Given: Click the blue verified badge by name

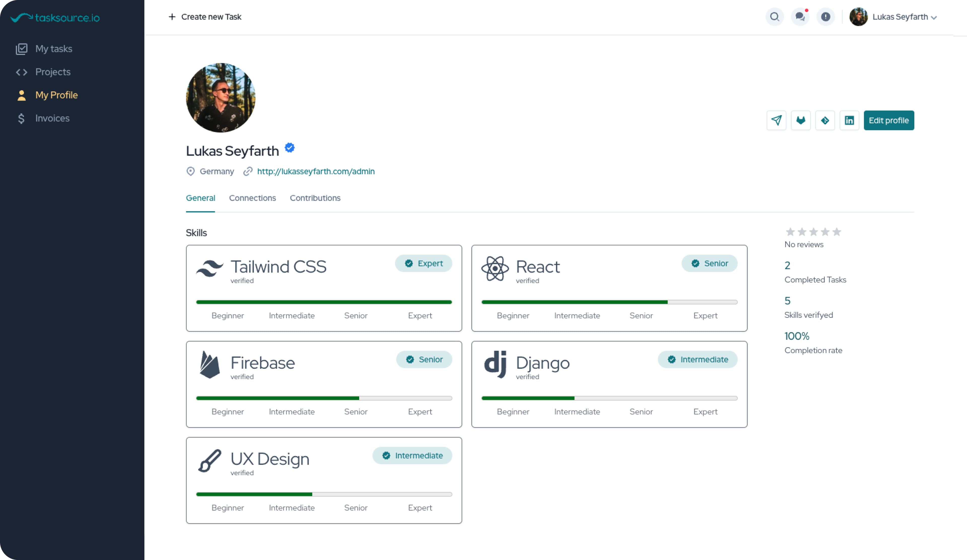Looking at the screenshot, I should click(290, 148).
